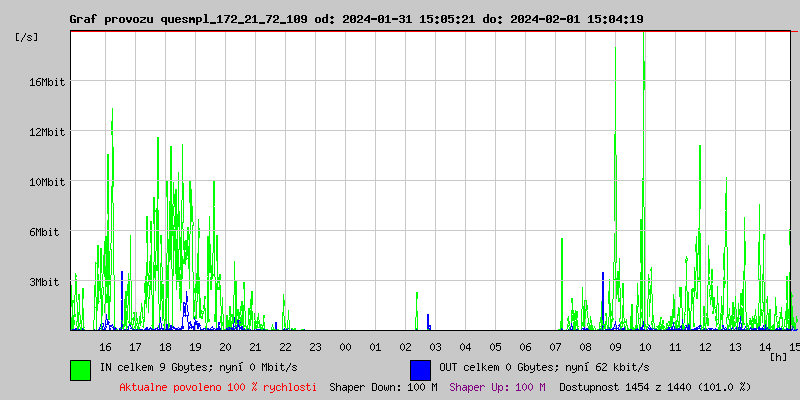
Task: Click the '03' hour marker on the x-axis
Action: point(435,346)
